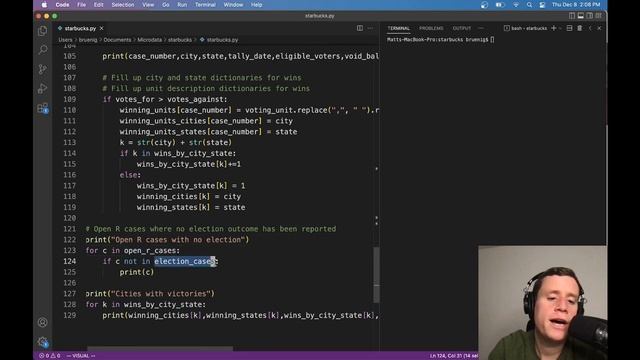Screen dimensions: 640x360
Task: Open the Run and Debug view
Action: tap(42, 89)
